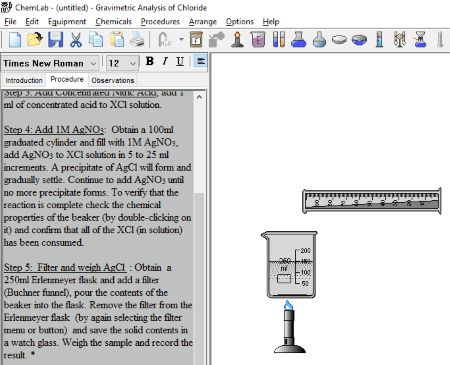Add a graduated cylinder from toolbar
450x365 pixels.
click(379, 40)
